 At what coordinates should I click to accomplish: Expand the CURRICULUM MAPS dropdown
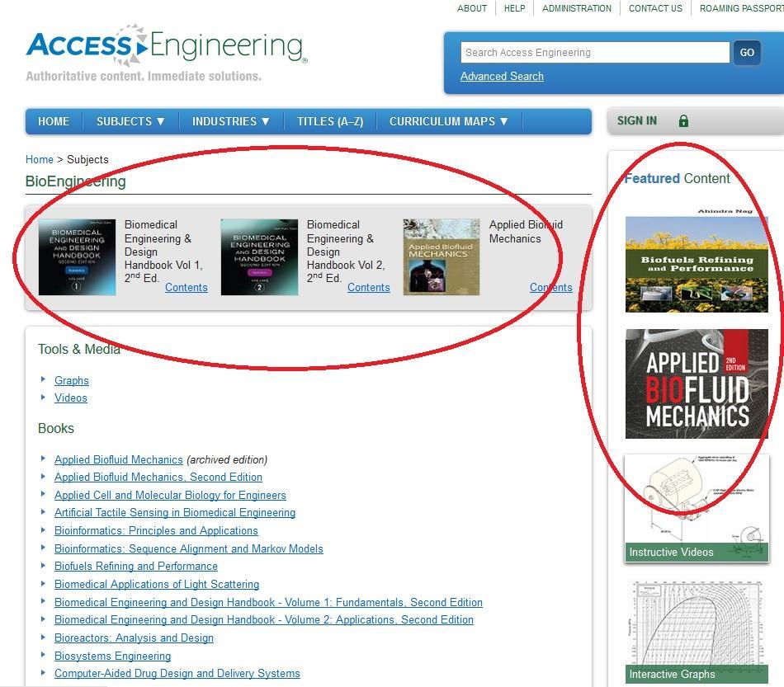448,121
